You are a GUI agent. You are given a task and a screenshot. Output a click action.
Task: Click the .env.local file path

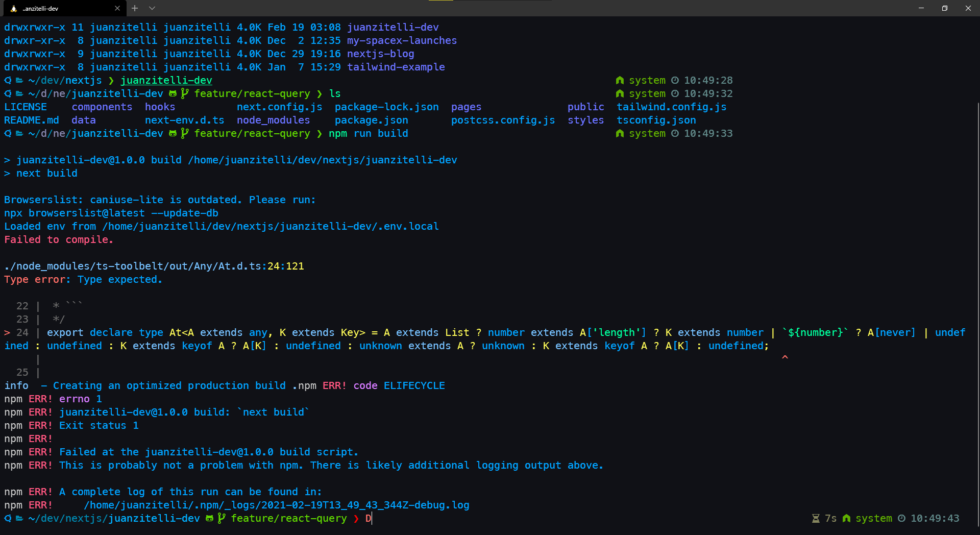click(x=271, y=226)
